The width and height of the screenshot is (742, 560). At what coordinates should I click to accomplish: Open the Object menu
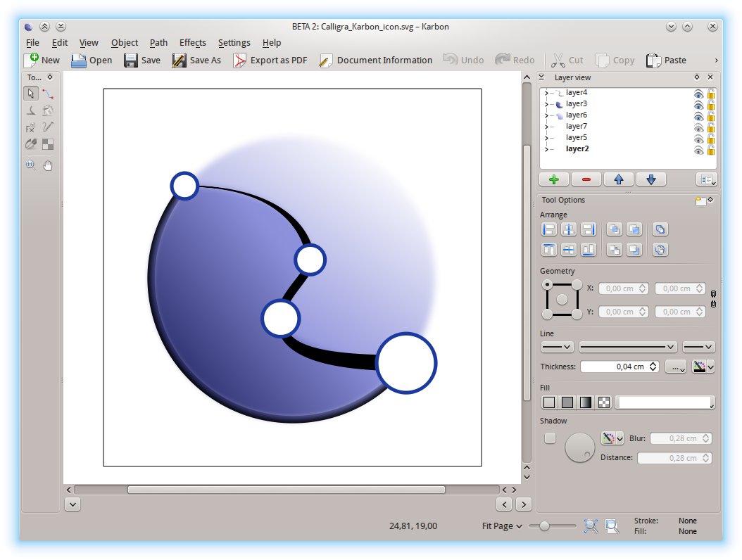(x=125, y=43)
